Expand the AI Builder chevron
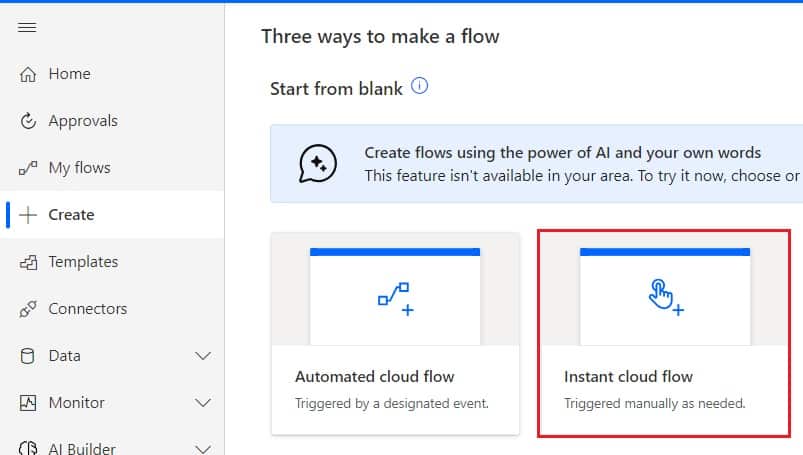This screenshot has height=455, width=803. click(203, 449)
